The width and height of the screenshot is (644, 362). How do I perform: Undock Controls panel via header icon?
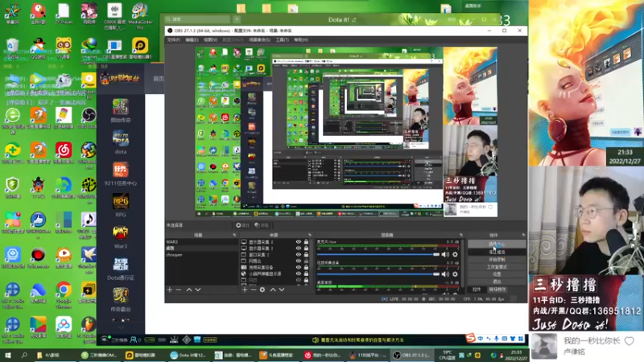pyautogui.click(x=523, y=235)
